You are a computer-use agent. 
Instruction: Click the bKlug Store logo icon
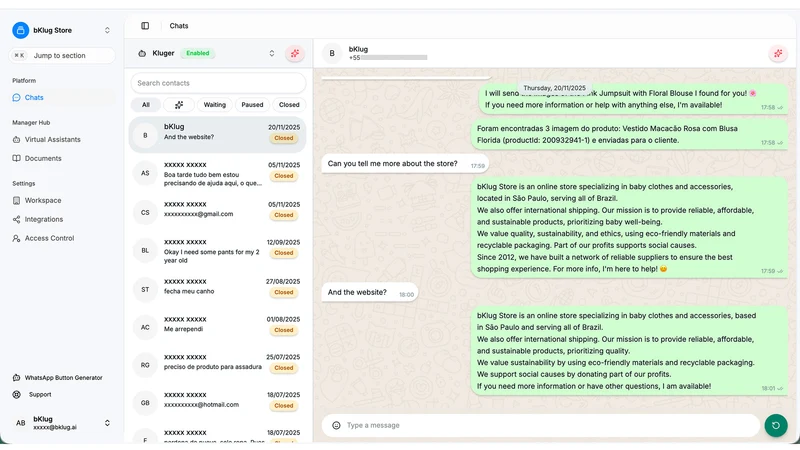[20, 30]
